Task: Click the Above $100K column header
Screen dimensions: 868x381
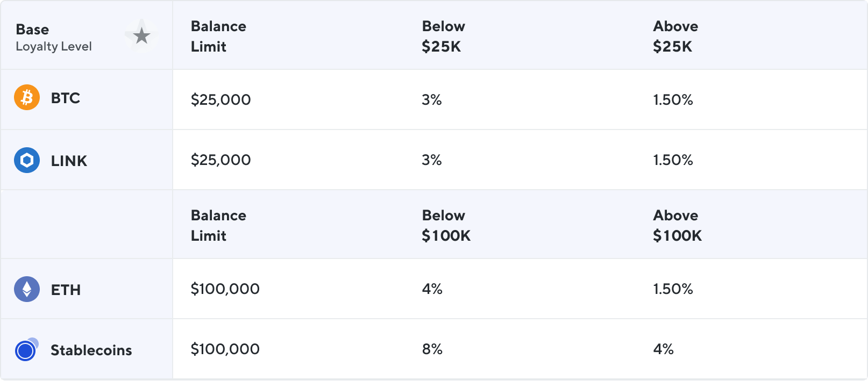Action: point(677,225)
